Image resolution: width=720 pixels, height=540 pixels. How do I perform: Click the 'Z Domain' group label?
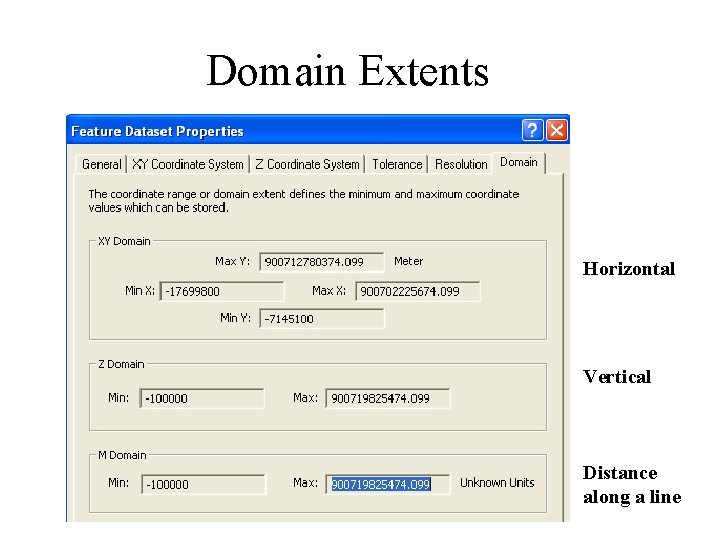[x=121, y=364]
